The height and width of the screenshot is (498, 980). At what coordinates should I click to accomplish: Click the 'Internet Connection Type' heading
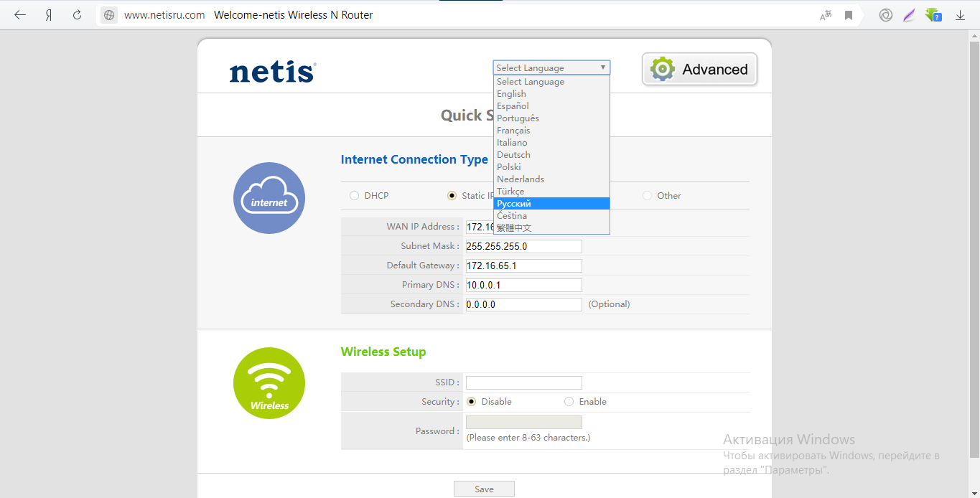pos(414,159)
